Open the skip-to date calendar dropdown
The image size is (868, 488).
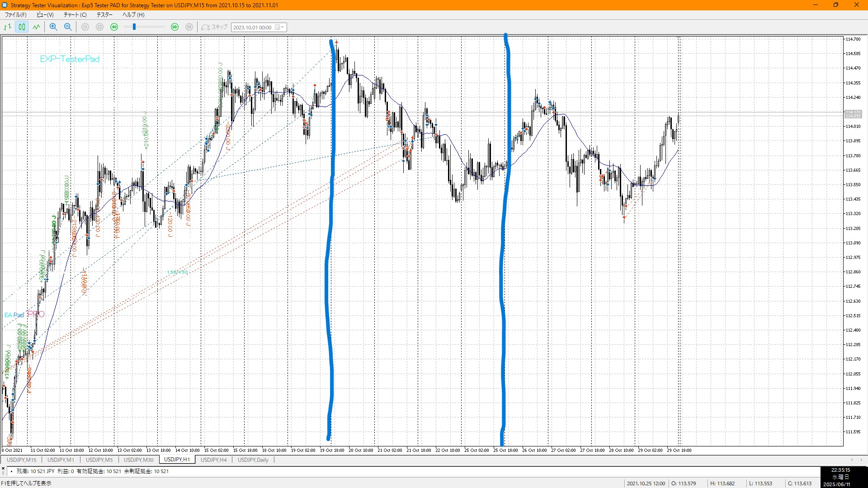pos(279,27)
